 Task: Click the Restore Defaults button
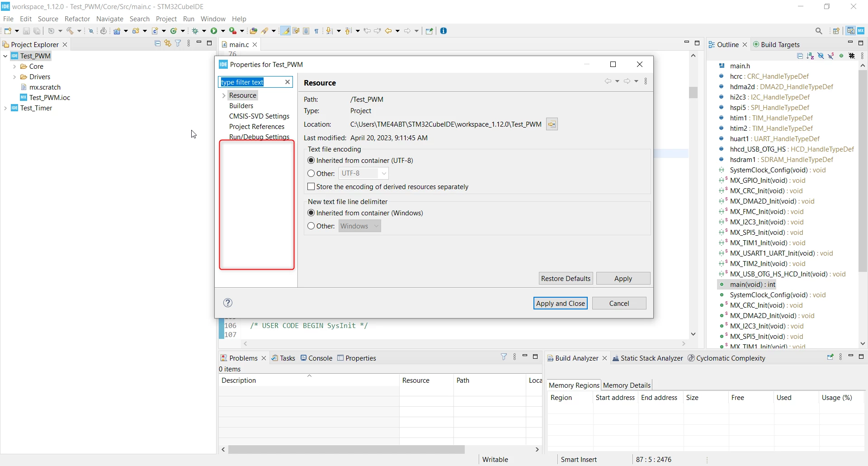tap(566, 278)
